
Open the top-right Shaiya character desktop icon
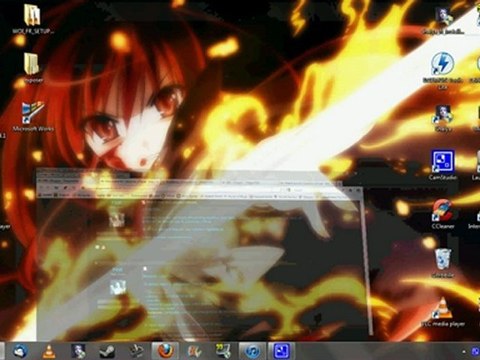(x=444, y=16)
